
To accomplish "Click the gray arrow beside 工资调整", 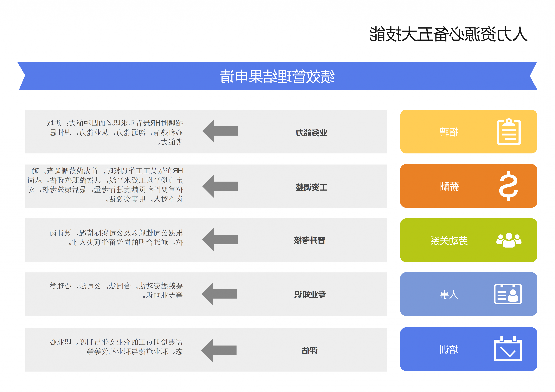I will tap(220, 186).
